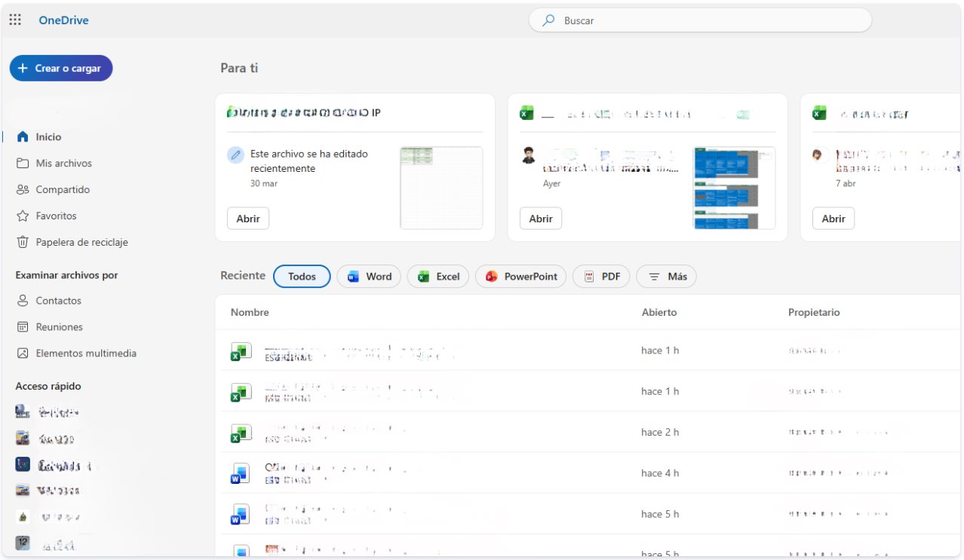Click the number 12 quick access icon

(x=23, y=543)
